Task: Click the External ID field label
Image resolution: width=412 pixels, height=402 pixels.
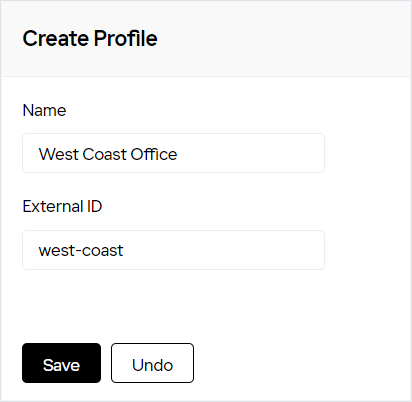Action: [x=62, y=206]
